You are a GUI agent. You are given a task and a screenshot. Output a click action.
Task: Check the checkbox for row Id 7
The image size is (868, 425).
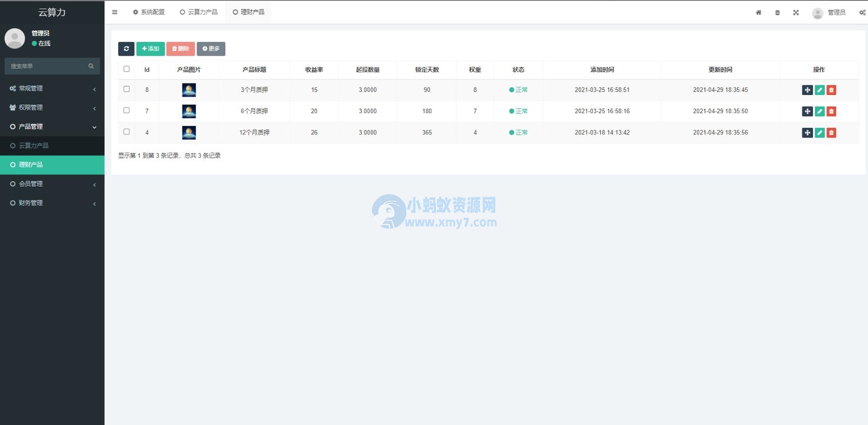click(126, 110)
